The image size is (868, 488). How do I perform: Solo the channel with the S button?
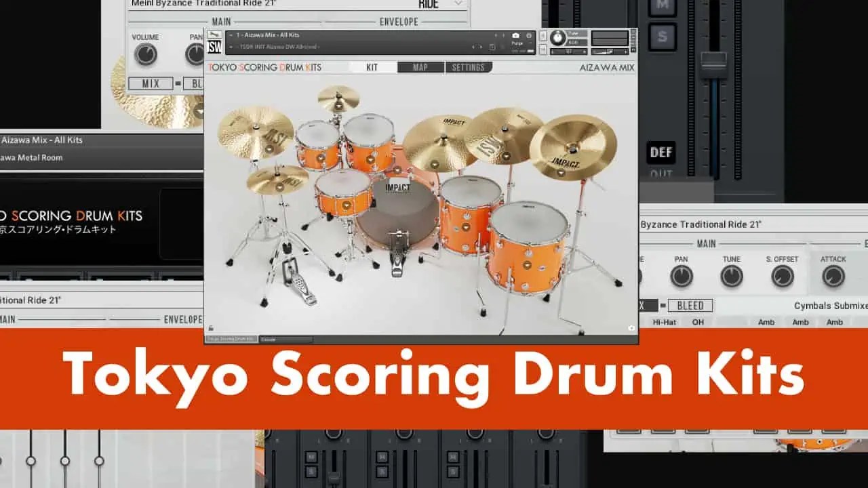[x=661, y=38]
